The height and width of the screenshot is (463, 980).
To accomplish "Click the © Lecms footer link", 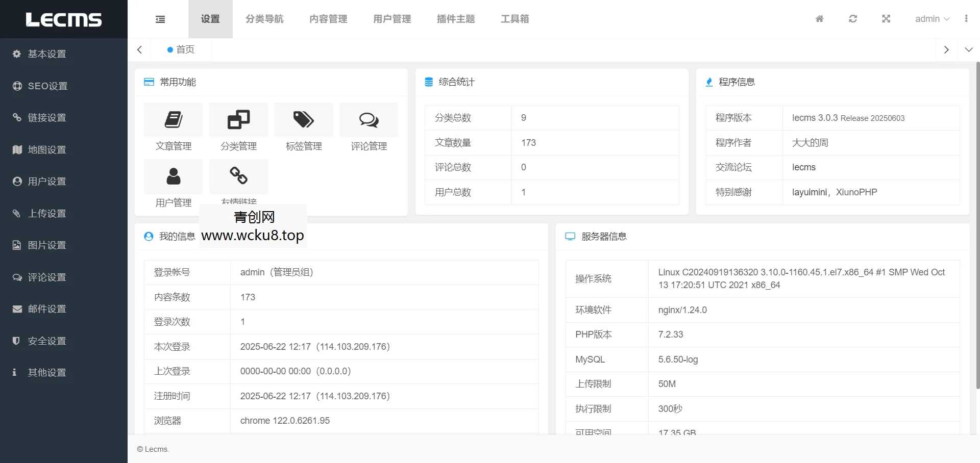I will pyautogui.click(x=152, y=449).
